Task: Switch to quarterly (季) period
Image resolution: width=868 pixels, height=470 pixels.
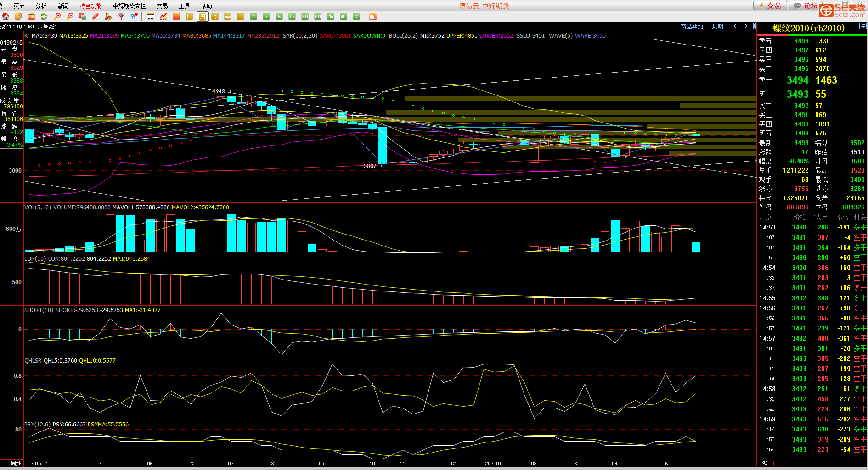Action: coord(228,17)
